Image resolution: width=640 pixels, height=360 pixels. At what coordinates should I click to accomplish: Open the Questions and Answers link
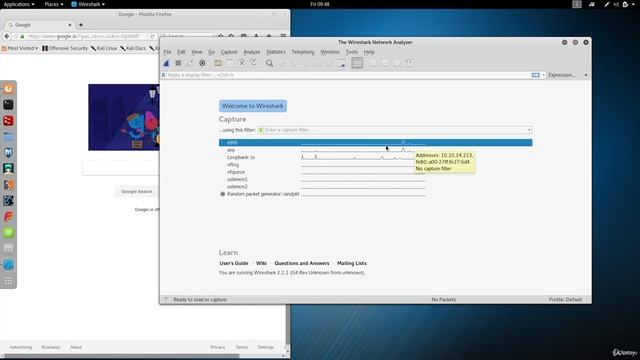302,263
